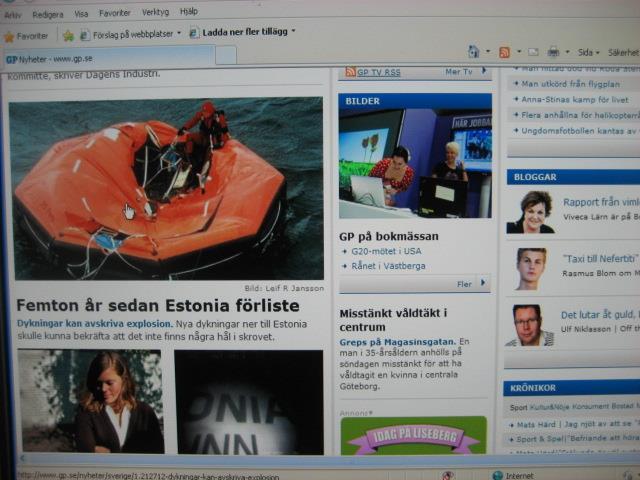Click the horizontal scrollbar left arrow
This screenshot has height=480, width=640.
coord(22,458)
